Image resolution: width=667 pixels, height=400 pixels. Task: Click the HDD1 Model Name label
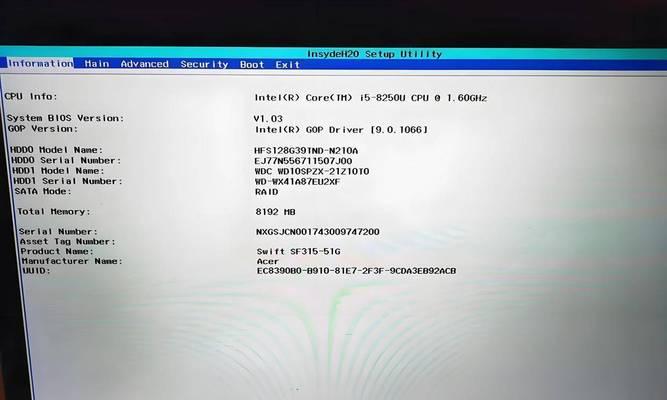(x=58, y=171)
